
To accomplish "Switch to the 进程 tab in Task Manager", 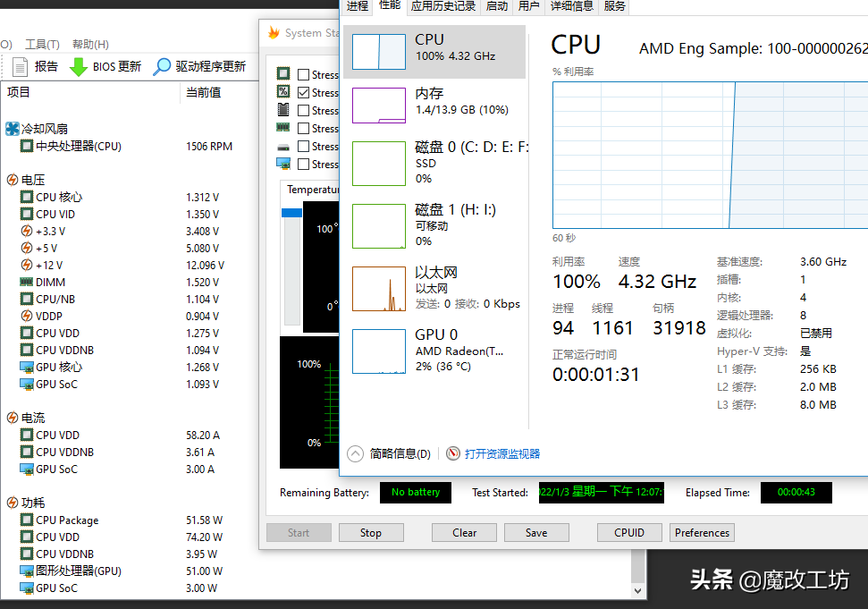I will 357,6.
